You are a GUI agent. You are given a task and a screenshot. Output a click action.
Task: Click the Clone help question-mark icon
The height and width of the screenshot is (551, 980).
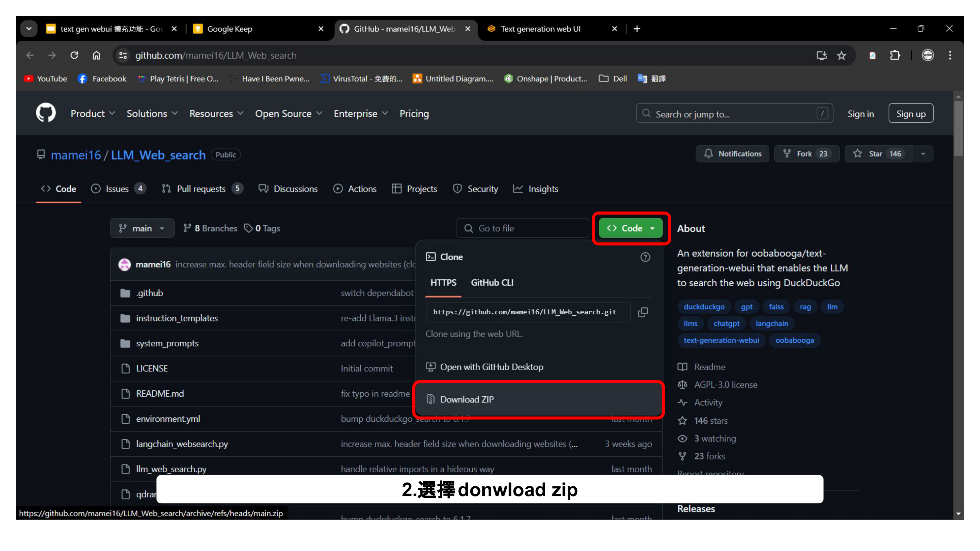point(645,257)
